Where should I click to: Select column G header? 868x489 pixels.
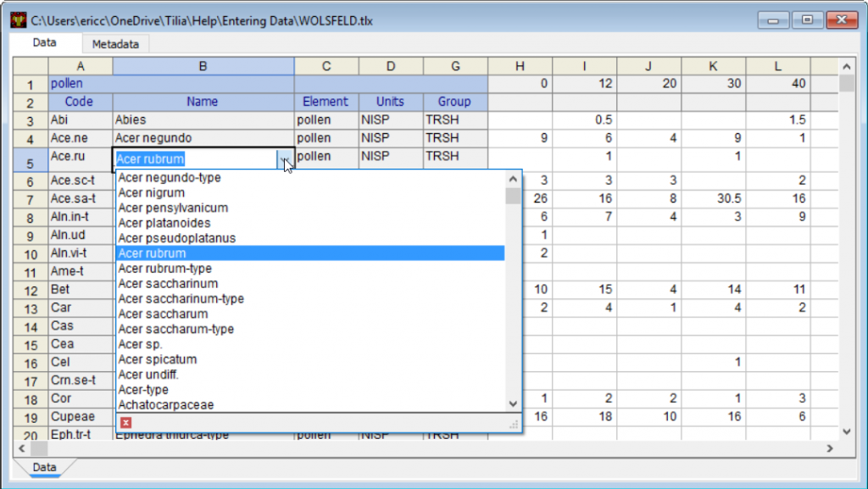tap(455, 66)
